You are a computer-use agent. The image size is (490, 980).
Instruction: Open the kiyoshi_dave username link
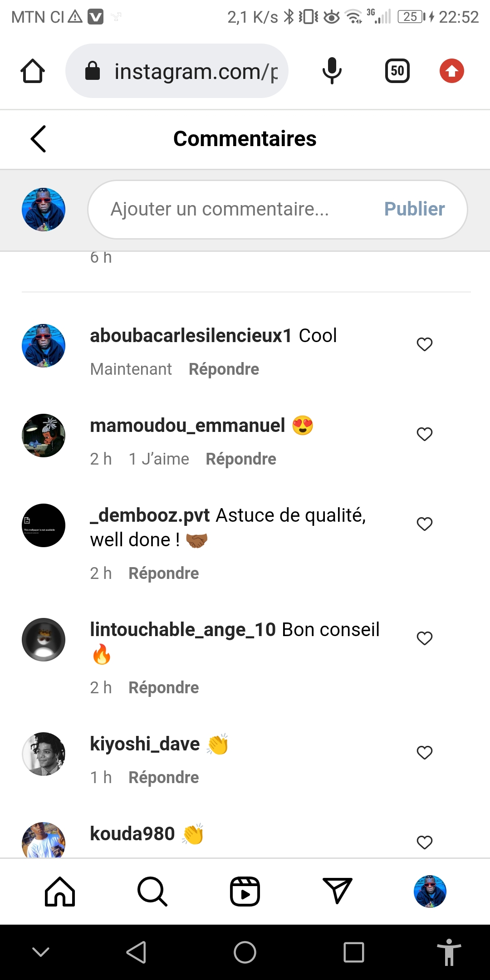coord(145,744)
